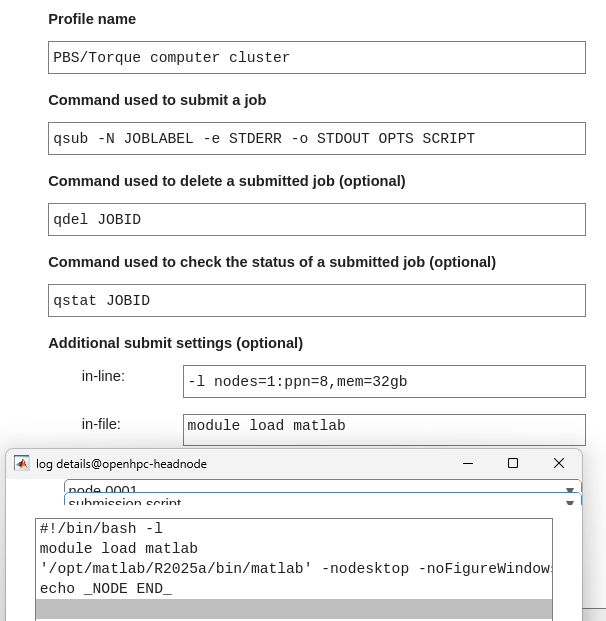Click the in-file module load matlab field
Viewport: 606px width, 621px height.
click(x=384, y=428)
